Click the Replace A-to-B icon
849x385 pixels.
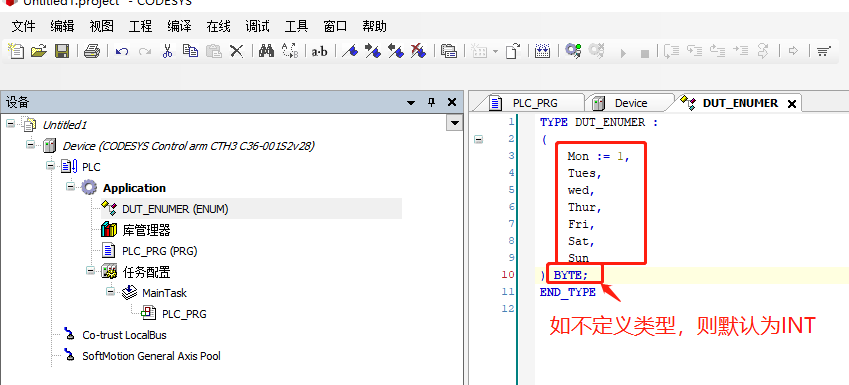coord(290,51)
